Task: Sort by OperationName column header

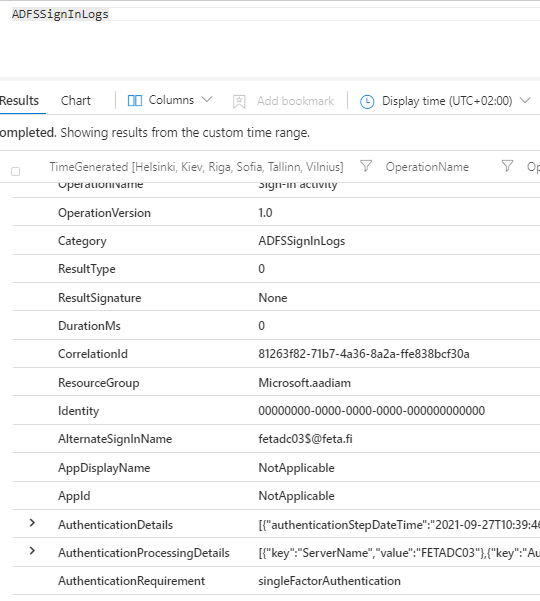Action: point(427,167)
